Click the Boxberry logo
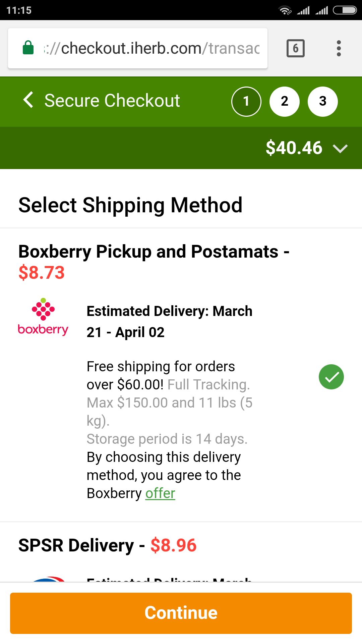362x644 pixels. (x=43, y=317)
